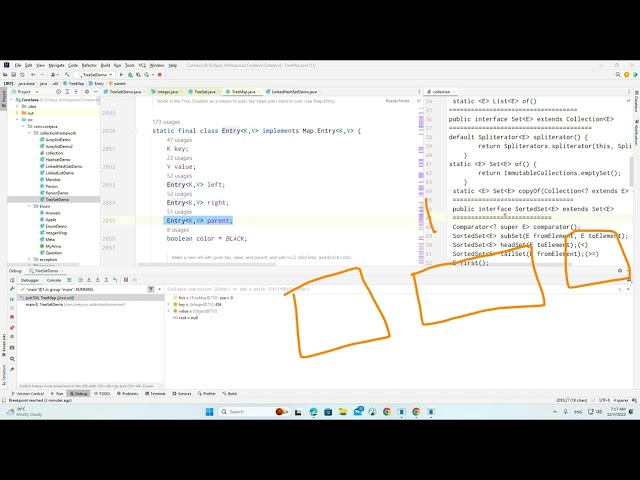Open the Services tool window
640x480 pixels.
tap(182, 393)
